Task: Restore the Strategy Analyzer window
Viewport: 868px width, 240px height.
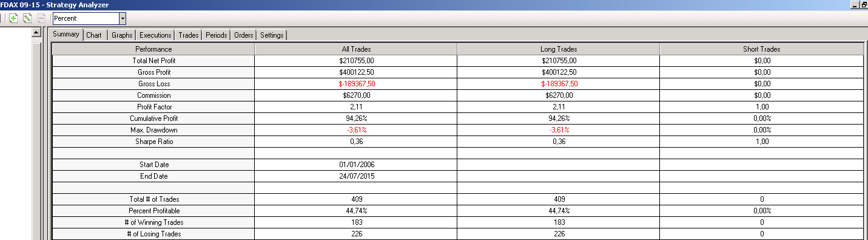Action: pyautogui.click(x=864, y=5)
